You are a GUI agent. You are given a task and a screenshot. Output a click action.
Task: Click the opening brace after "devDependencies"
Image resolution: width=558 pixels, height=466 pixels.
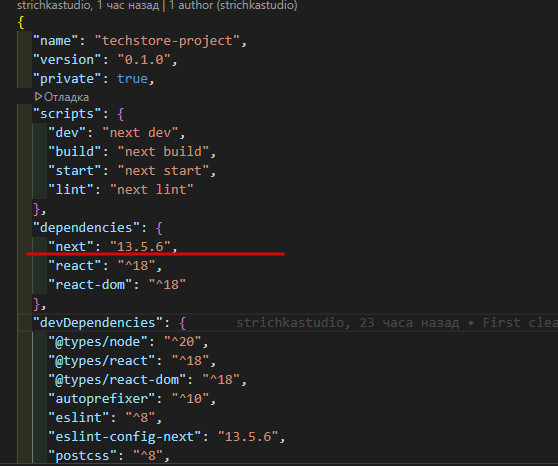pos(183,323)
